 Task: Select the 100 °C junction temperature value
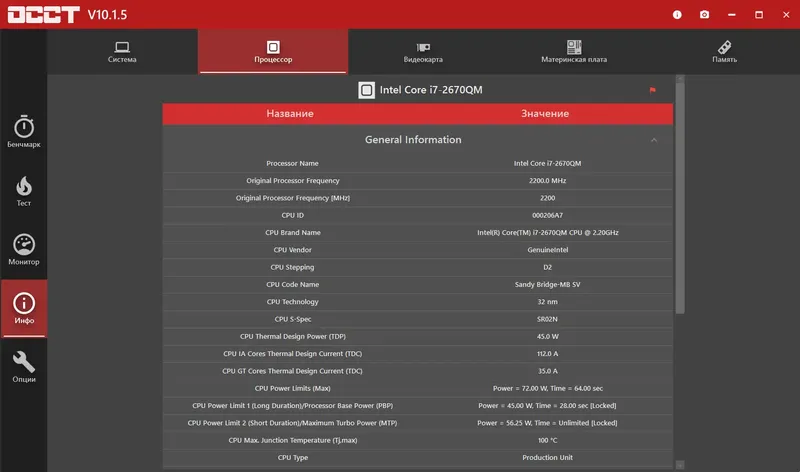(547, 440)
